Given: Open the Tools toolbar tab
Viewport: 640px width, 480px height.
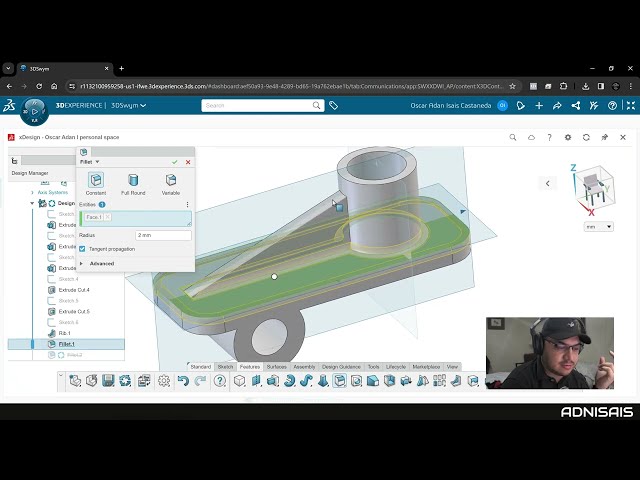Looking at the screenshot, I should pyautogui.click(x=373, y=367).
